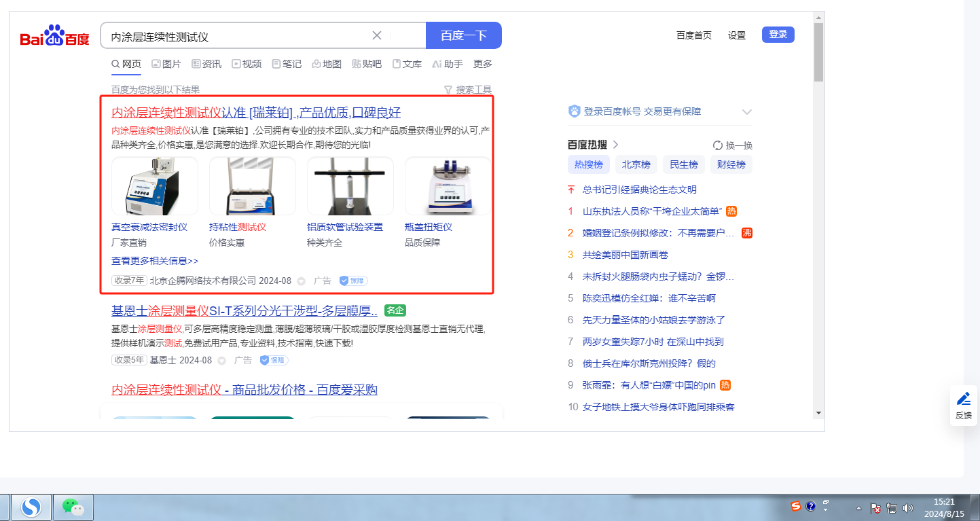Select the 财经榜 tab
This screenshot has width=980, height=521.
tap(731, 164)
